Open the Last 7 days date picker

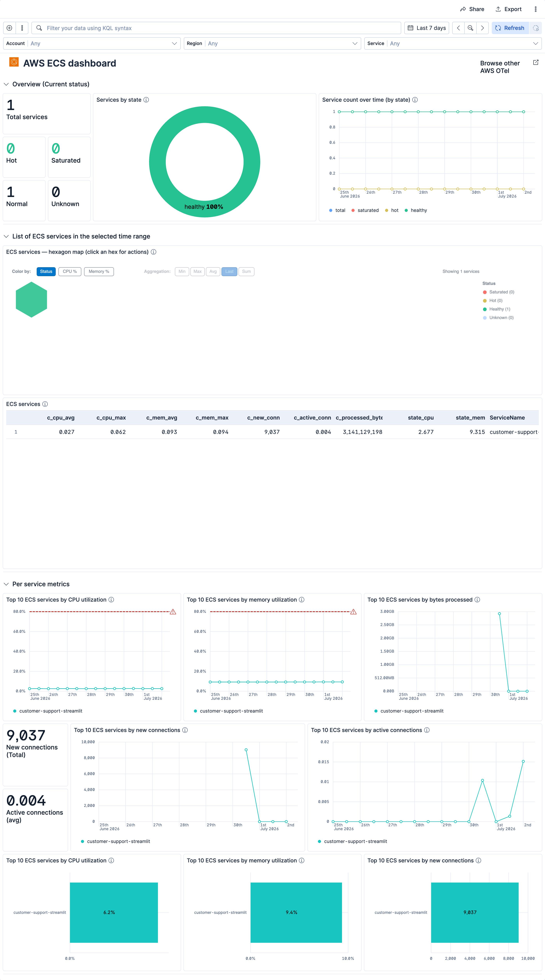pyautogui.click(x=427, y=28)
